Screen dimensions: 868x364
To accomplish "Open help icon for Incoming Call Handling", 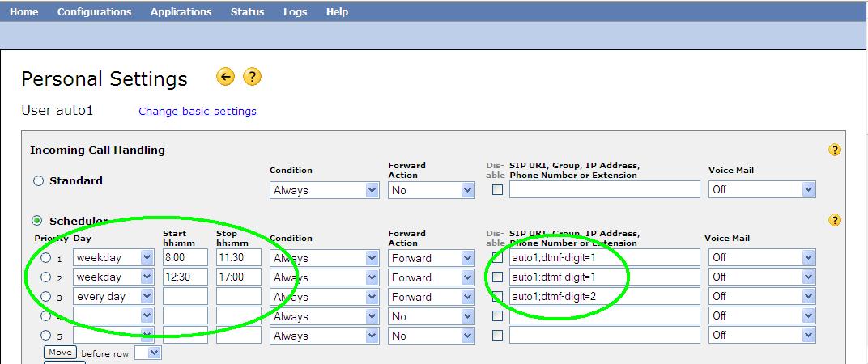I will click(x=835, y=150).
